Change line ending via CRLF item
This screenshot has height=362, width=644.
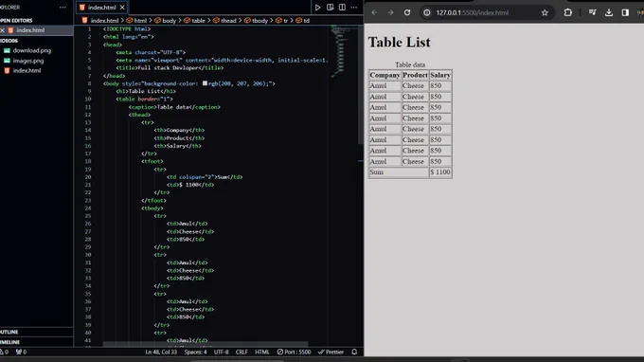(x=241, y=353)
